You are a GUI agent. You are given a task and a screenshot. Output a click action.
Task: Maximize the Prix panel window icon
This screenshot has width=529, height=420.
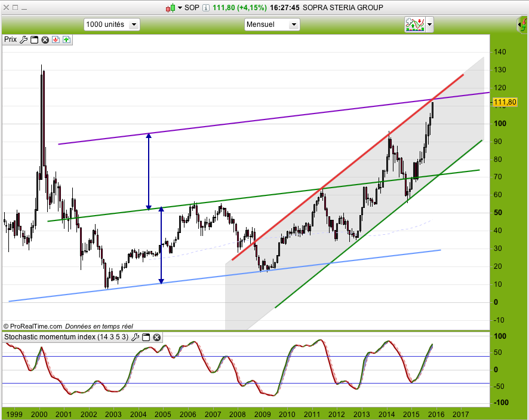point(34,40)
